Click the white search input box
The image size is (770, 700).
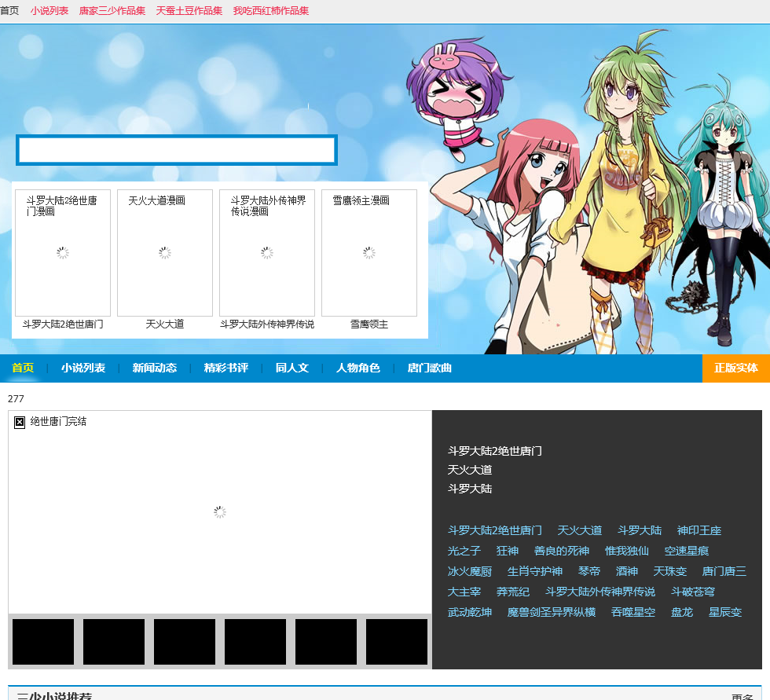click(177, 150)
